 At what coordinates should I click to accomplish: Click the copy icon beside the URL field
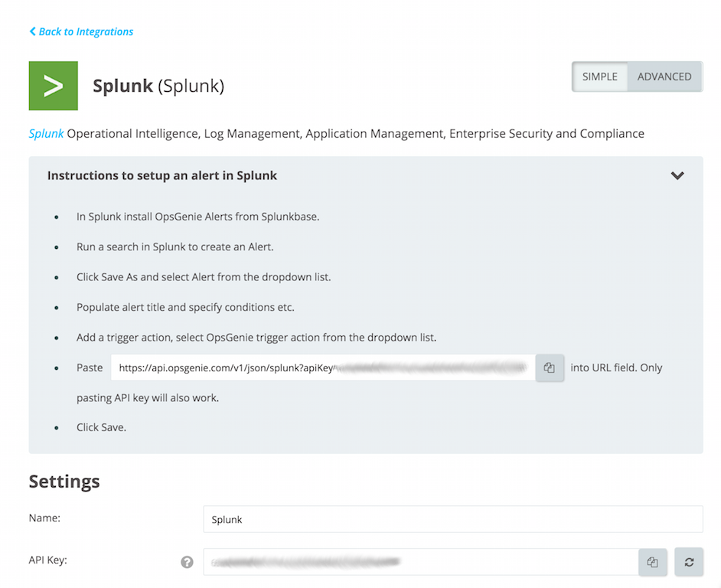point(549,367)
